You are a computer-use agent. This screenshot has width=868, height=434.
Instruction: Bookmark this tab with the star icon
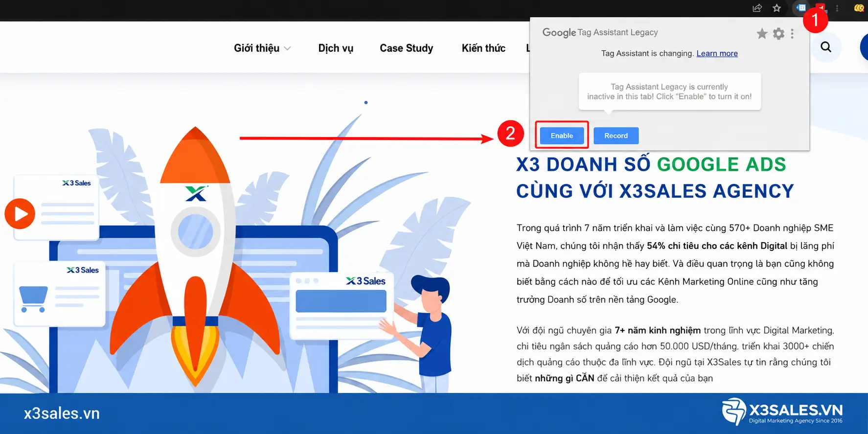[777, 8]
